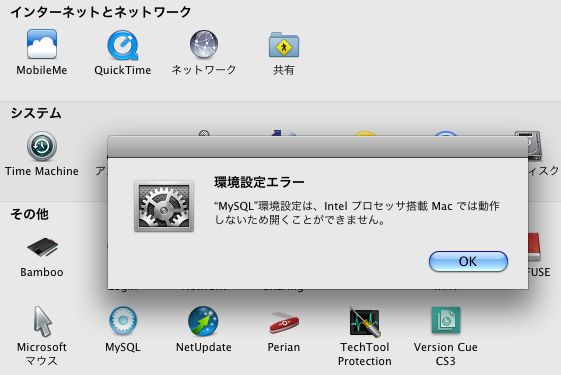Click the その他 section header

tap(29, 214)
